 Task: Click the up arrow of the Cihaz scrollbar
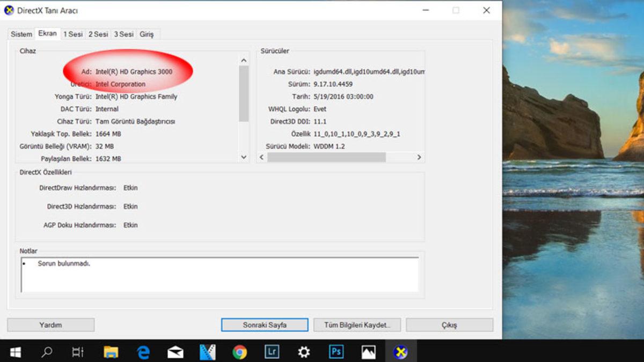(x=244, y=61)
